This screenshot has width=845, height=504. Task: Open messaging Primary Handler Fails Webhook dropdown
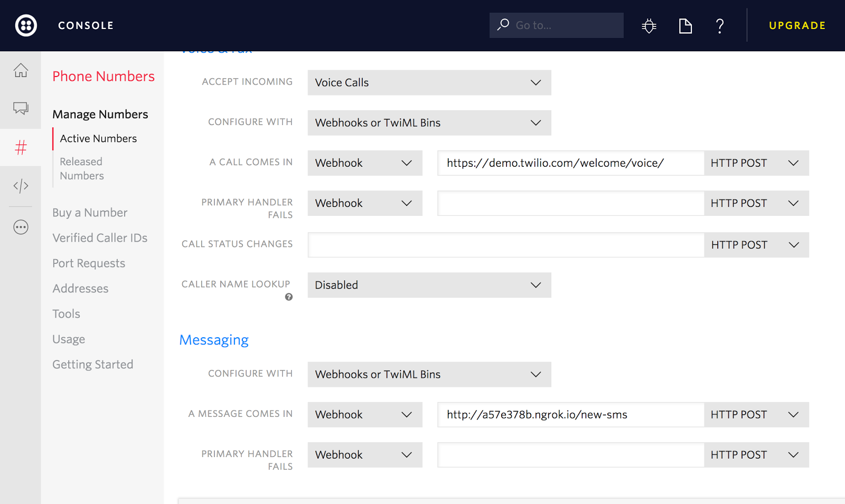[365, 455]
